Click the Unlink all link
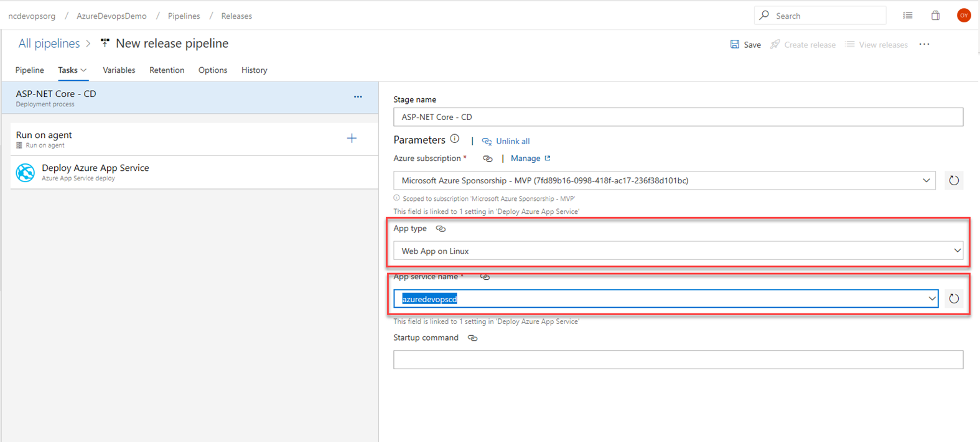This screenshot has height=442, width=980. [513, 142]
